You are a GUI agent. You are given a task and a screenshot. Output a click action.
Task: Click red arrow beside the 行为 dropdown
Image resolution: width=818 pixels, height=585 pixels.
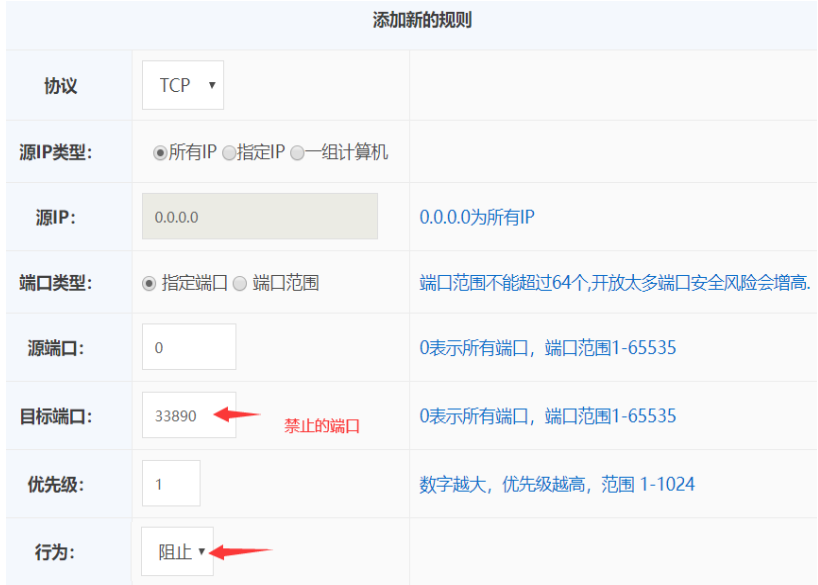[x=240, y=551]
